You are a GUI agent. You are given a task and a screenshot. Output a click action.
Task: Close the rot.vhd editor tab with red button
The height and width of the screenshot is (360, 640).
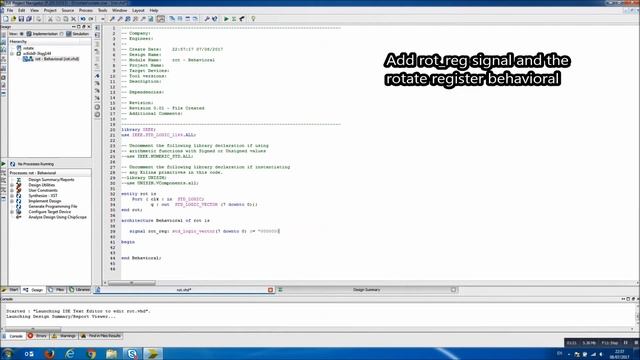coord(270,290)
